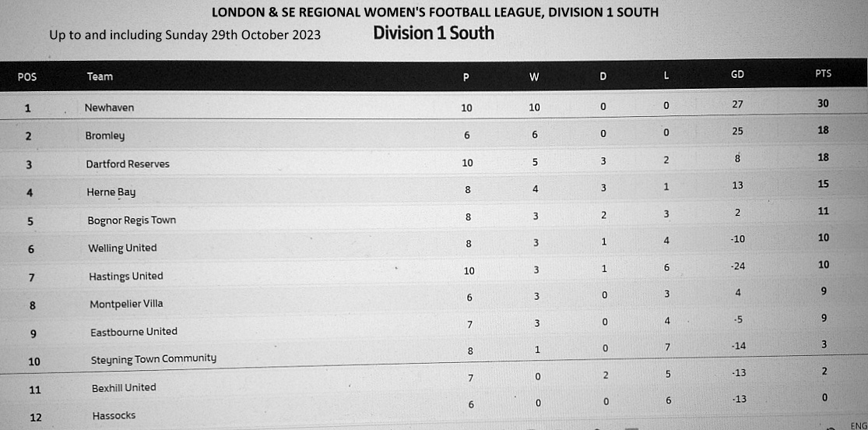The width and height of the screenshot is (868, 430).
Task: Click the GD column header
Action: [x=737, y=74]
